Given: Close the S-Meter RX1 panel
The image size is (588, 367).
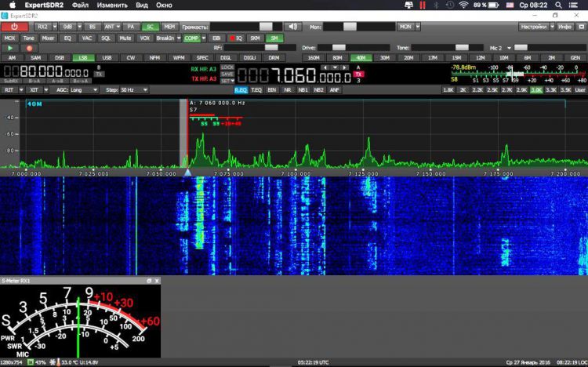Looking at the screenshot, I should click(157, 281).
